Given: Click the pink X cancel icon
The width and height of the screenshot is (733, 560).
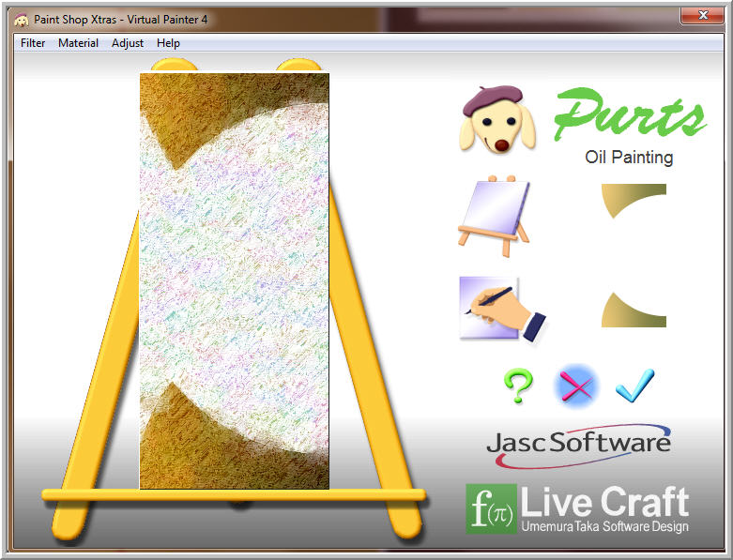Looking at the screenshot, I should coord(576,386).
